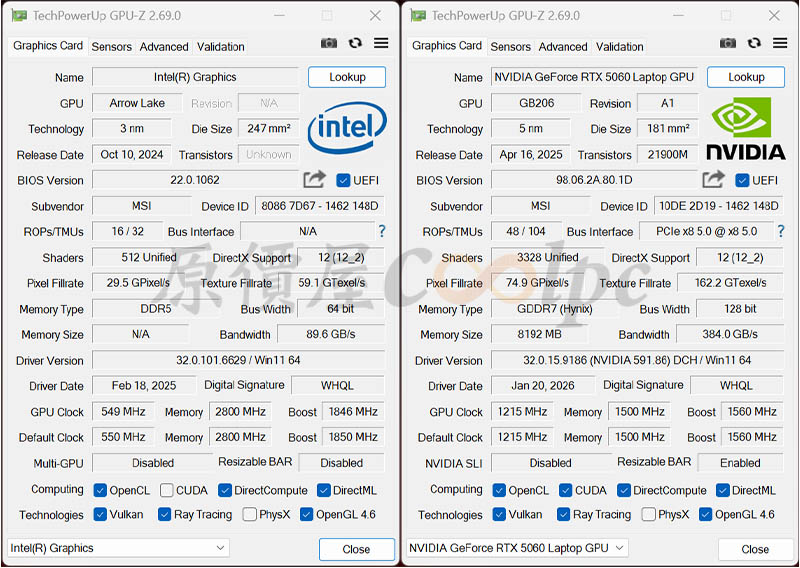Open the Intel(R) Graphics GPU selector dropdown

pos(119,548)
